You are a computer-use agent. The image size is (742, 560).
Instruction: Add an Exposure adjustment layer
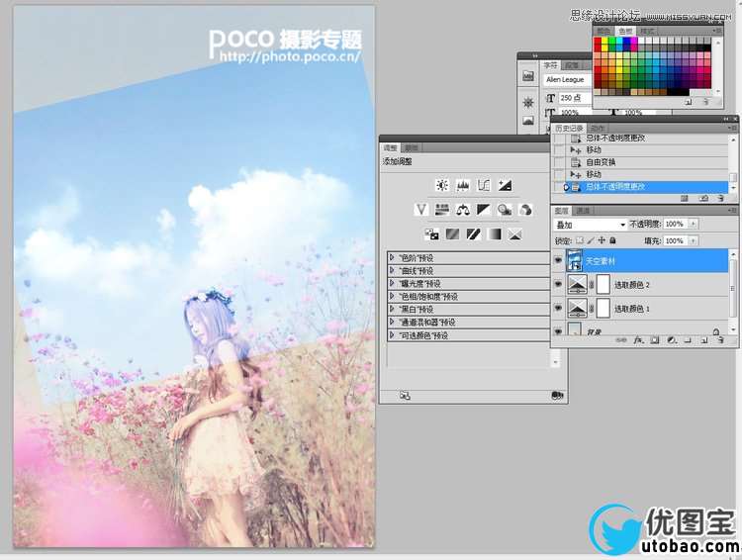click(505, 186)
